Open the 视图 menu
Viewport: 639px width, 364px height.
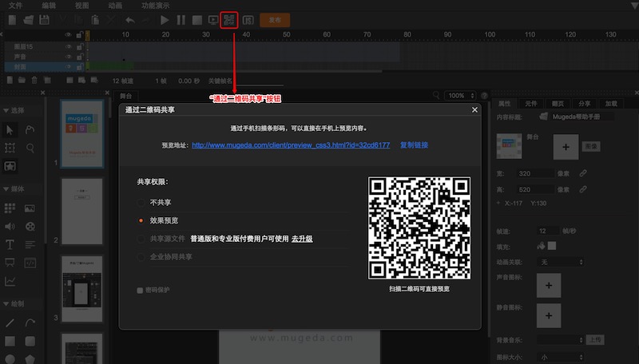pos(82,6)
